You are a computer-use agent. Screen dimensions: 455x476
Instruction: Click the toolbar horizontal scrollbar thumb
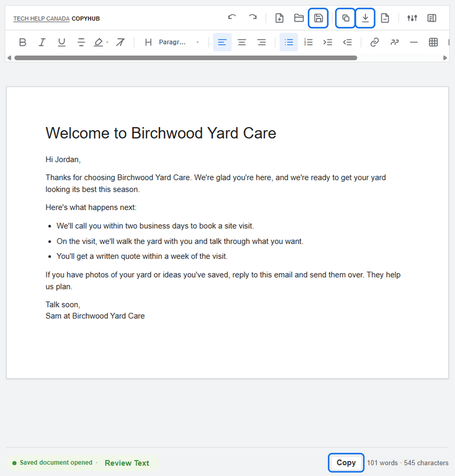[x=186, y=58]
